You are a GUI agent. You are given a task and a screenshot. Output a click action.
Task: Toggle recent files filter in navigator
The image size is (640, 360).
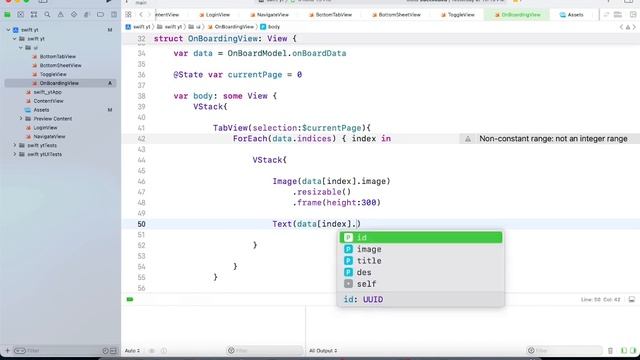pos(105,351)
